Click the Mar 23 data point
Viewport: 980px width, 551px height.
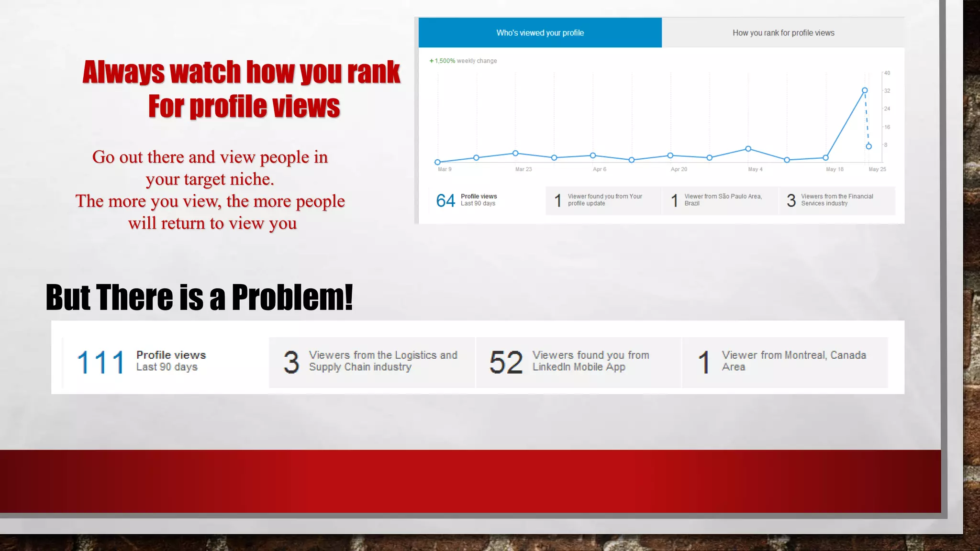[515, 154]
